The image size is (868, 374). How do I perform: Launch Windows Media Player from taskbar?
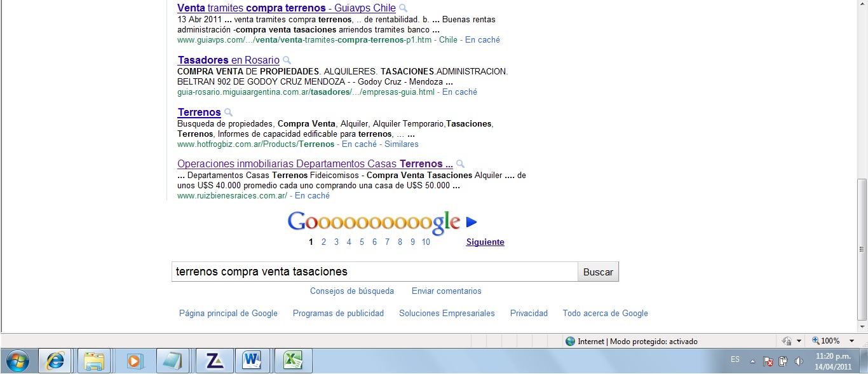coord(134,361)
